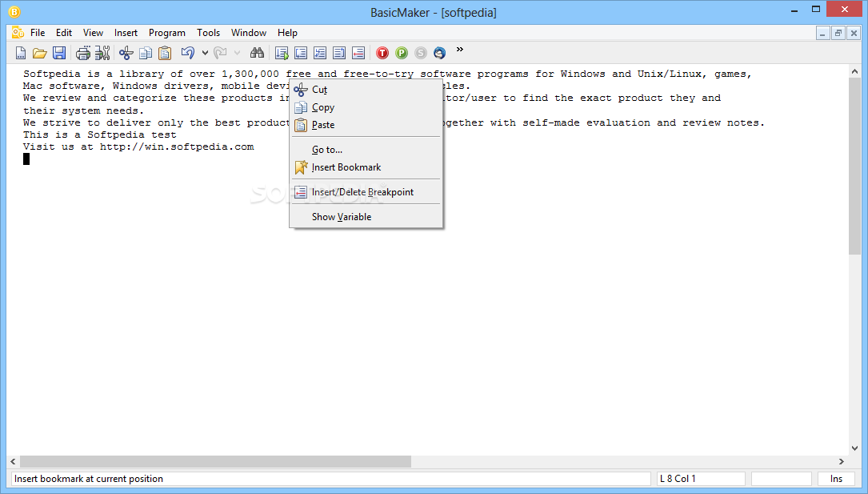Click the http://win.softpedia.com text
Viewport: 868px width, 494px height.
tap(177, 147)
